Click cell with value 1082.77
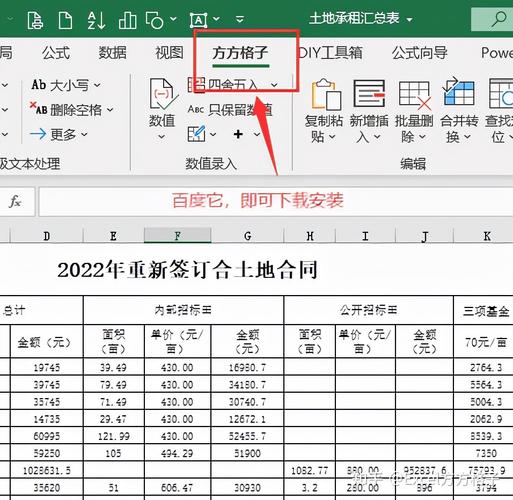Screen dimensions: 513x500 tap(310, 470)
